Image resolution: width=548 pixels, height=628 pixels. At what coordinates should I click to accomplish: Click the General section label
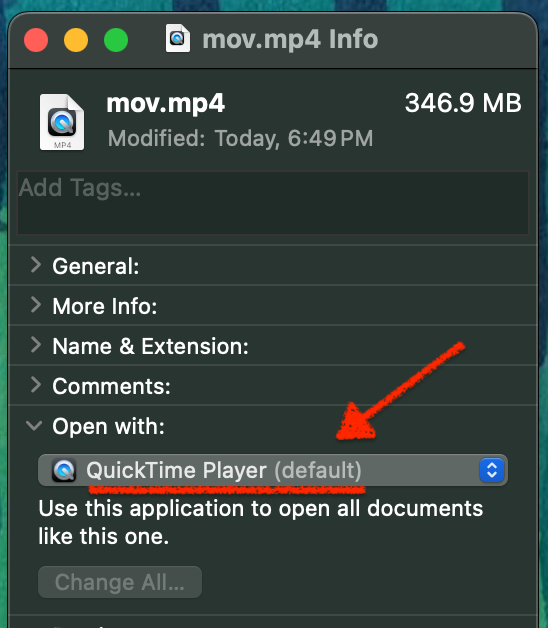96,266
